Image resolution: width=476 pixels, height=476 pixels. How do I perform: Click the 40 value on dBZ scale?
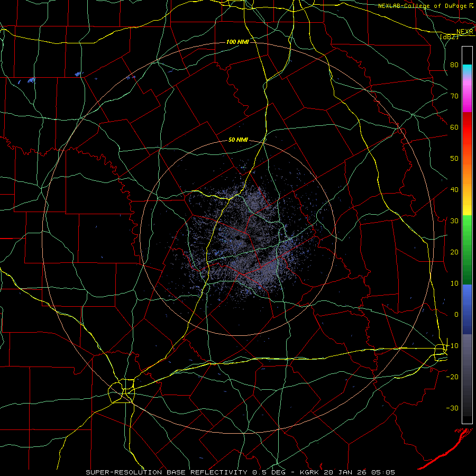point(454,189)
